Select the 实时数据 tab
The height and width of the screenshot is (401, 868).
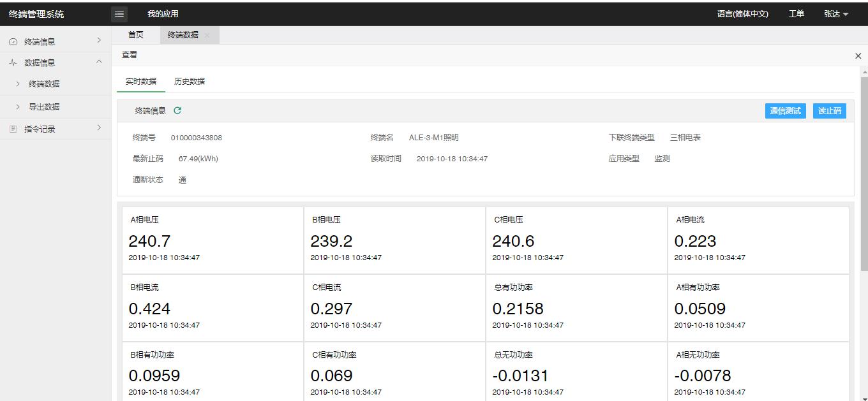(141, 82)
